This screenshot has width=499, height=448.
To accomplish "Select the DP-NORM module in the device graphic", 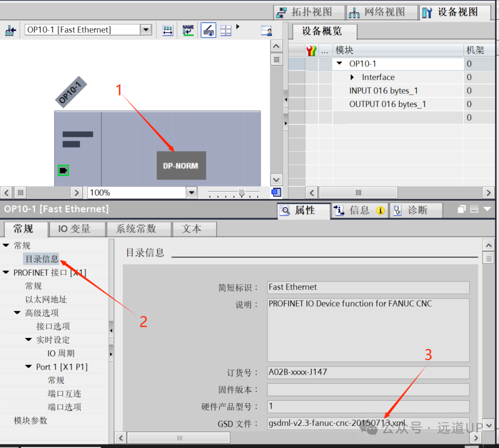I will tap(181, 166).
